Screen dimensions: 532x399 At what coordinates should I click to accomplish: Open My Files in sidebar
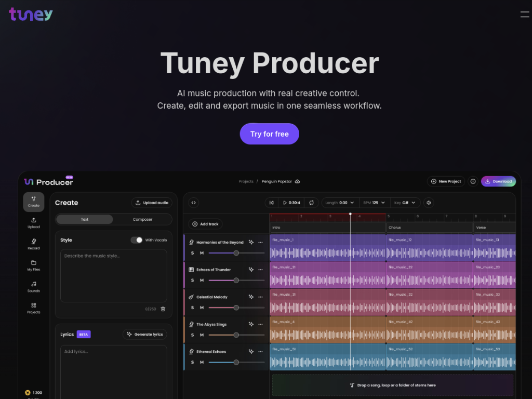coord(34,265)
